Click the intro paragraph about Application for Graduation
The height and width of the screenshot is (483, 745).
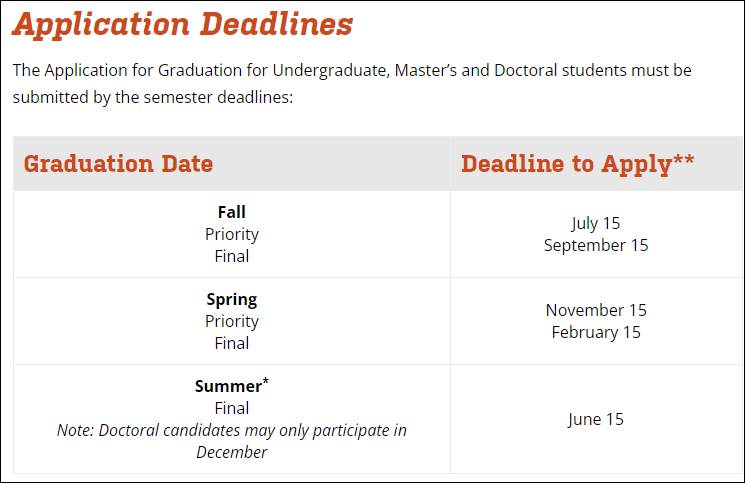coord(352,71)
